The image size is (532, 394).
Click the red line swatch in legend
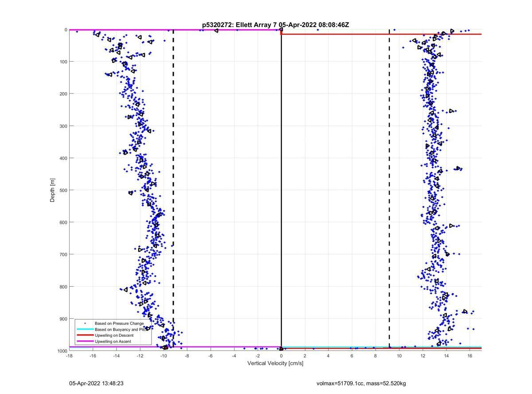click(85, 335)
